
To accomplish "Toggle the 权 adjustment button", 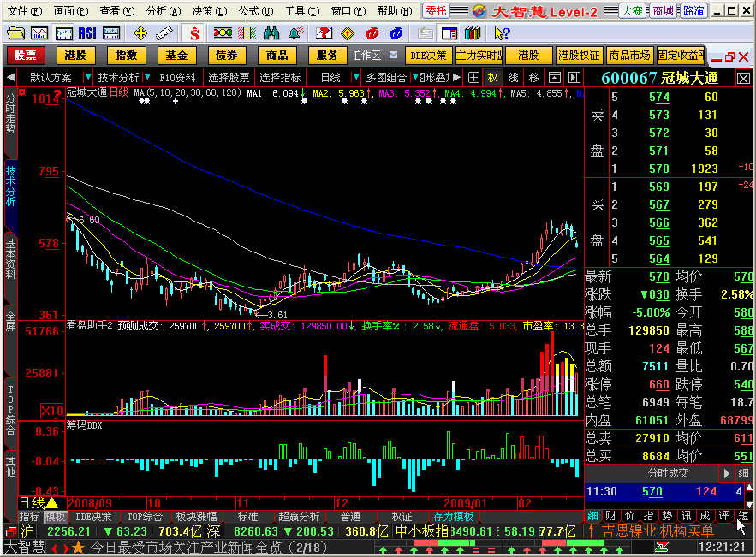I will pyautogui.click(x=492, y=78).
